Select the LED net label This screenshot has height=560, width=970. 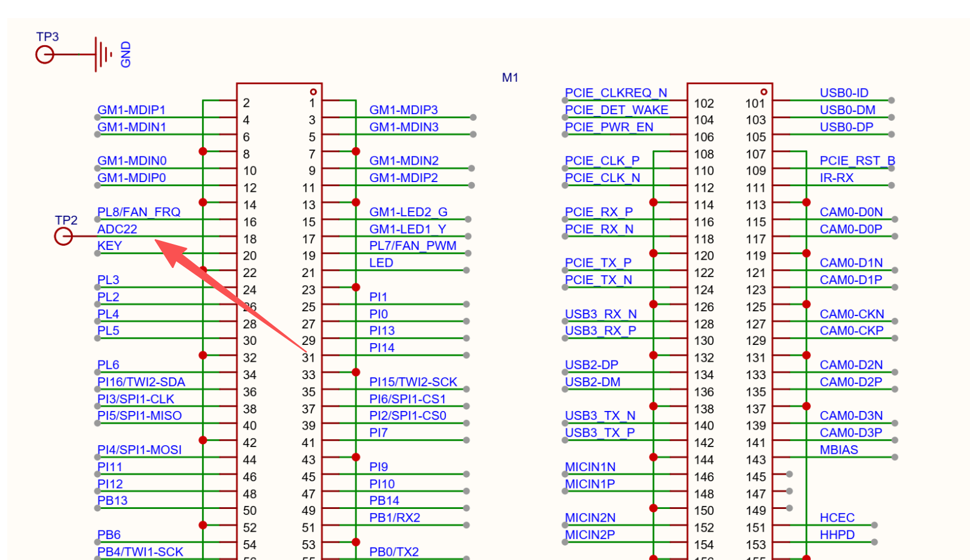[381, 263]
